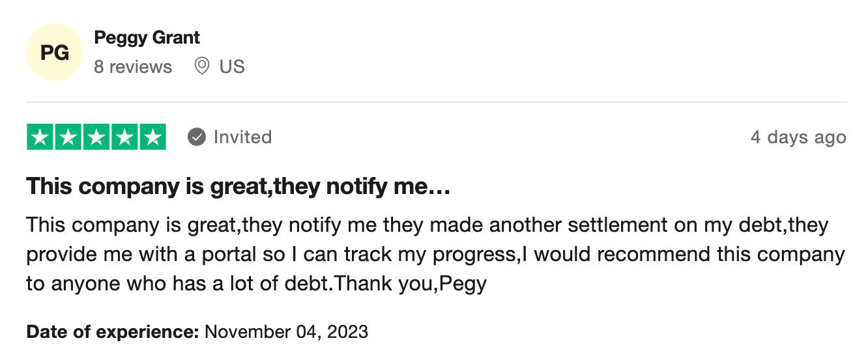Screen dimensions: 868x362
Task: Click the "4 days ago" timestamp
Action: tap(798, 137)
